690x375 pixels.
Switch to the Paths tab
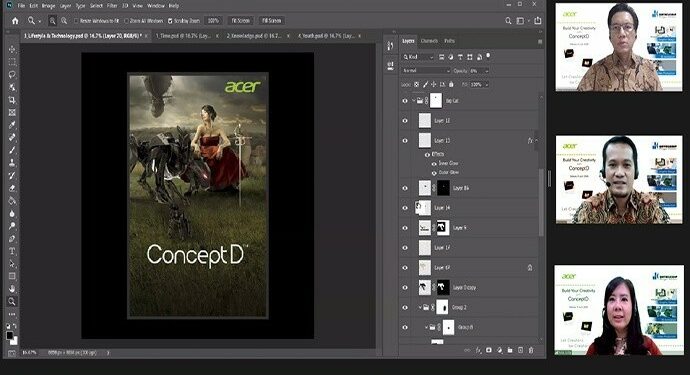[x=449, y=41]
